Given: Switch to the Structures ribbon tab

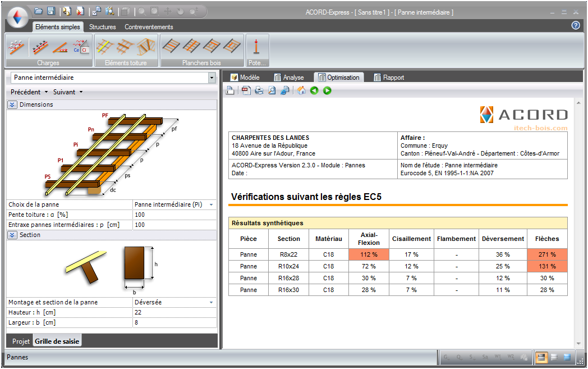Looking at the screenshot, I should 102,27.
